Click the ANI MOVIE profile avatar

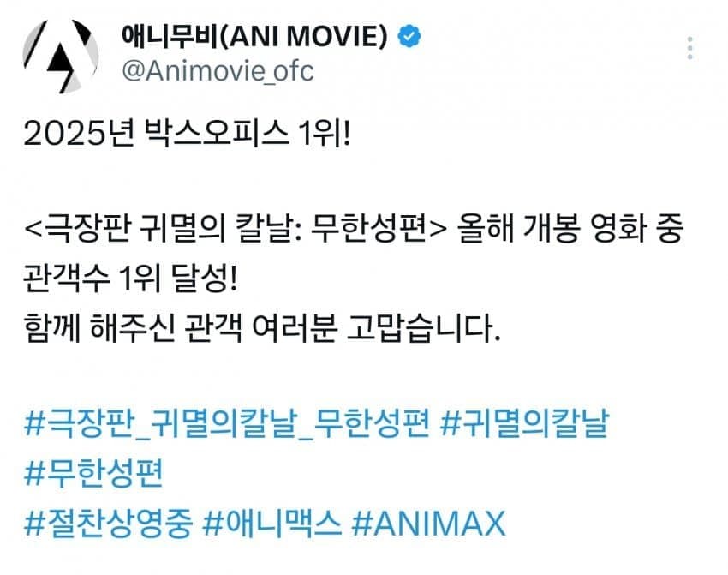point(60,57)
